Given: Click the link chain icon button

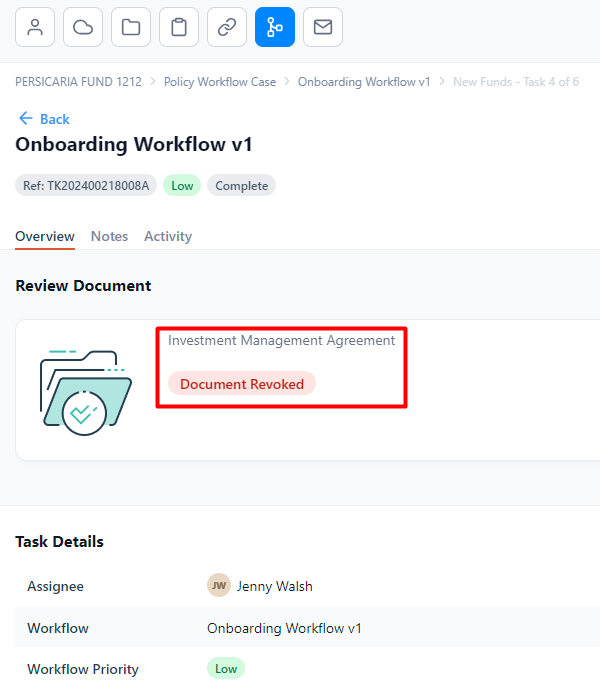Looking at the screenshot, I should click(x=227, y=27).
